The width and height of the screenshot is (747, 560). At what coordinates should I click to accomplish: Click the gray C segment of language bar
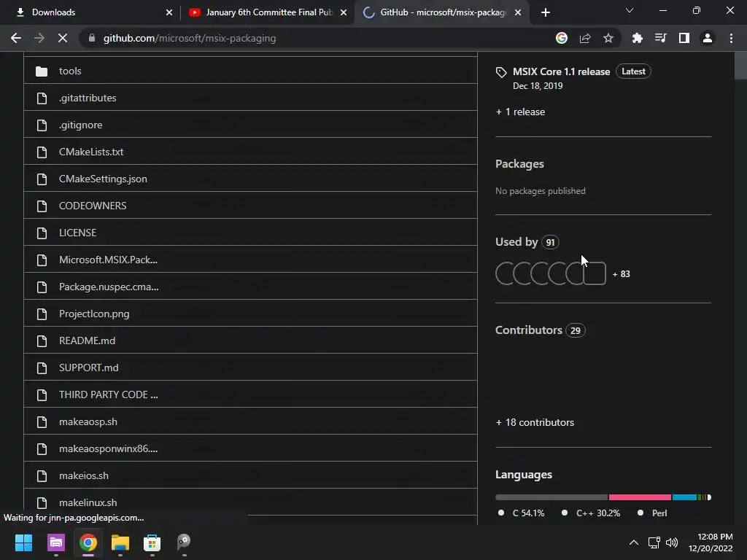551,497
